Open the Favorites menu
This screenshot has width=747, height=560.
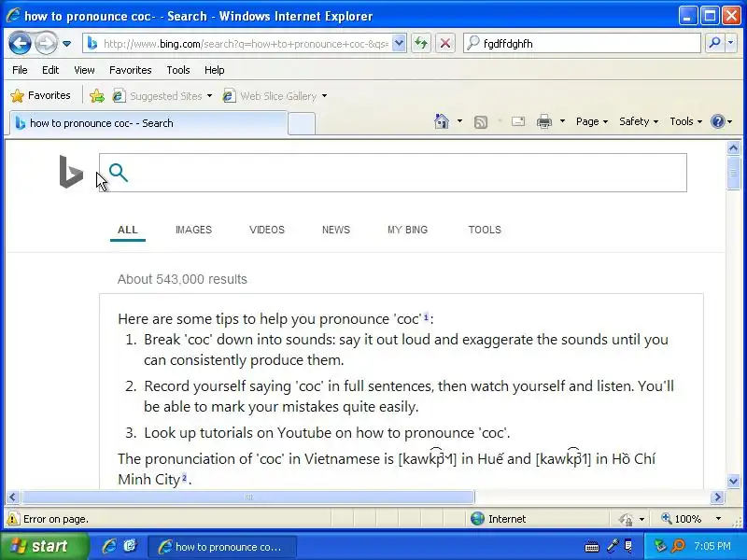131,70
